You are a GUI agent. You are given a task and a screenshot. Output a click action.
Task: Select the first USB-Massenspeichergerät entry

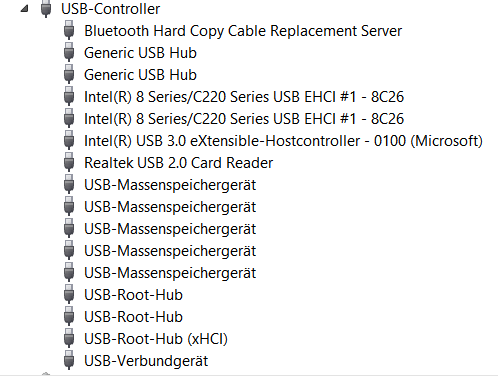tap(170, 185)
